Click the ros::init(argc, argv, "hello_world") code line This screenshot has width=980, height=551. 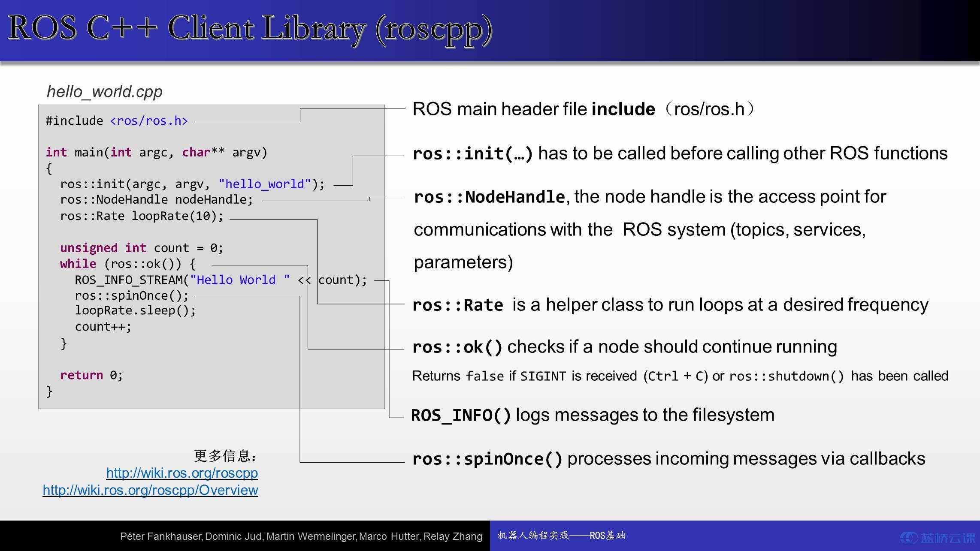pos(193,184)
